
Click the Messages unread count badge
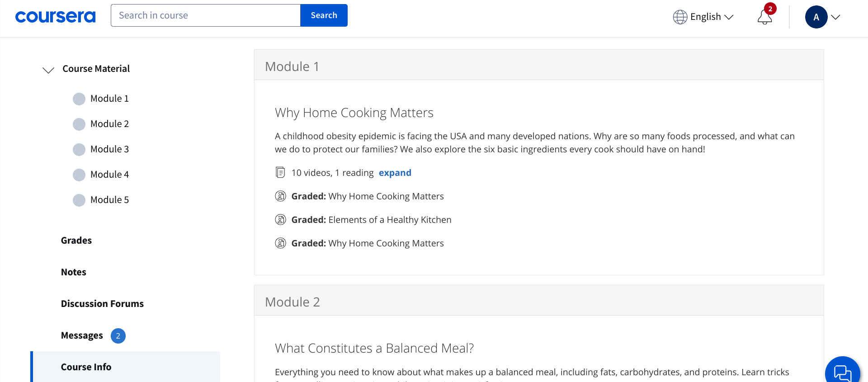(118, 335)
